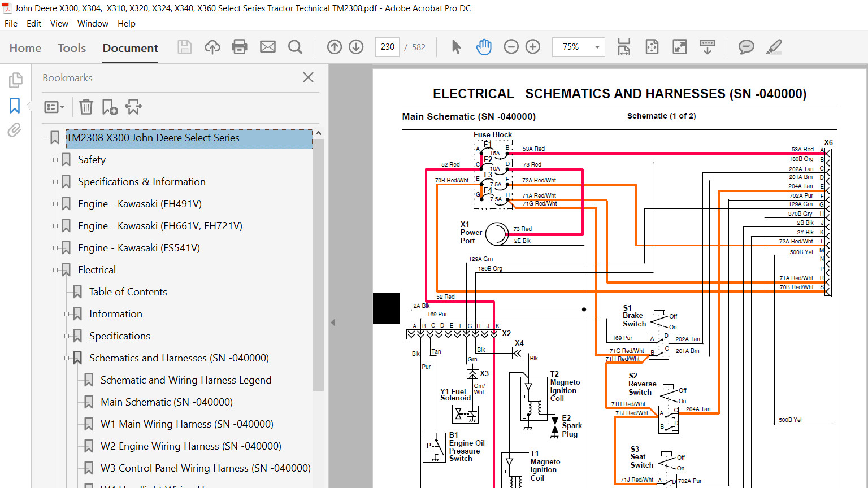This screenshot has width=868, height=488.
Task: Zoom in with the plus icon
Action: tap(533, 47)
